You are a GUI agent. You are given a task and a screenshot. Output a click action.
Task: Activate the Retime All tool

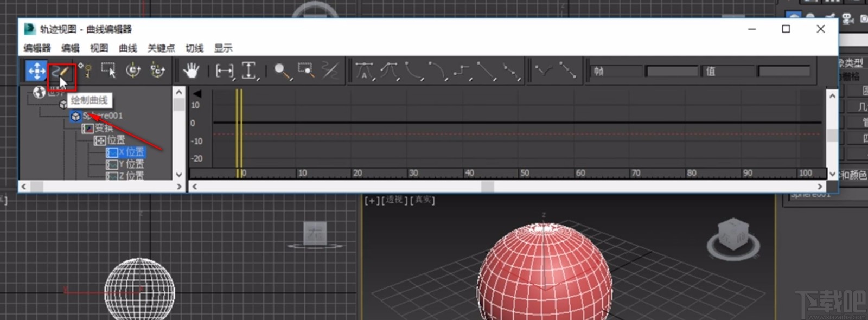tap(157, 71)
